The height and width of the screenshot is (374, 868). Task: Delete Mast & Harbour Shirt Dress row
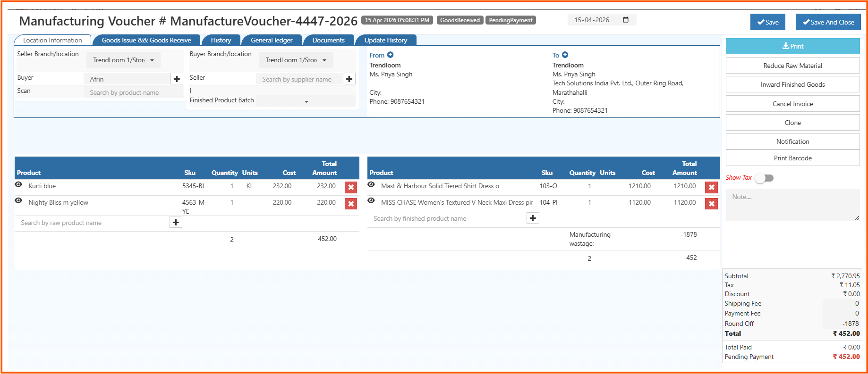[711, 187]
